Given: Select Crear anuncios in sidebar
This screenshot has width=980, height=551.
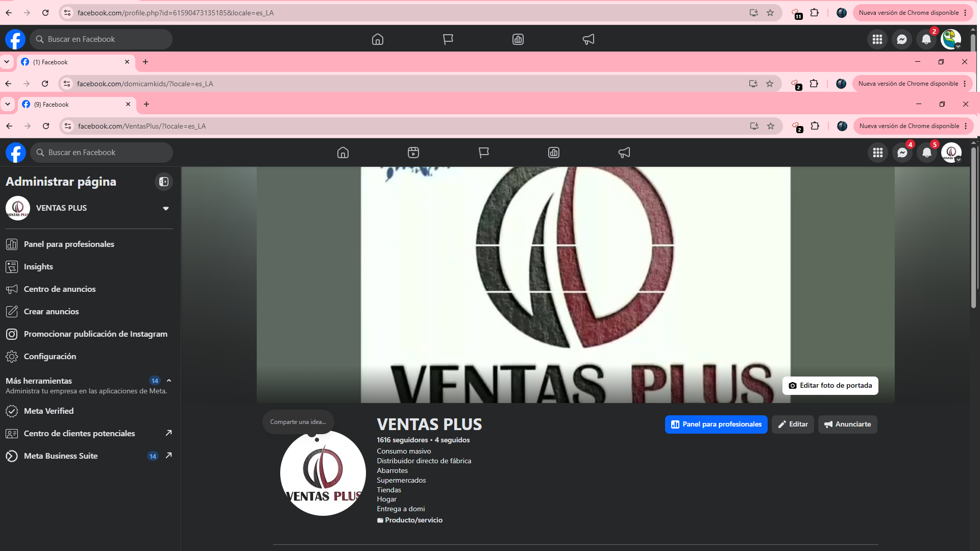Looking at the screenshot, I should click(x=89, y=312).
